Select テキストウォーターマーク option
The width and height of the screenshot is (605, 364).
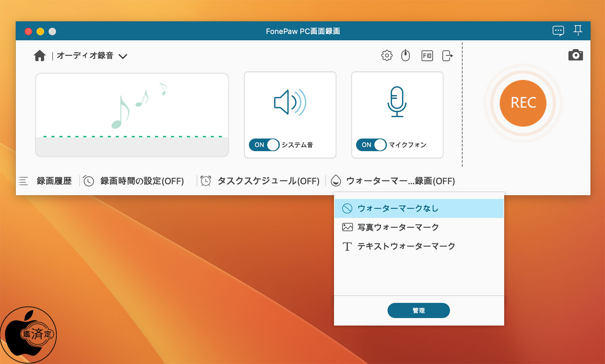419,246
